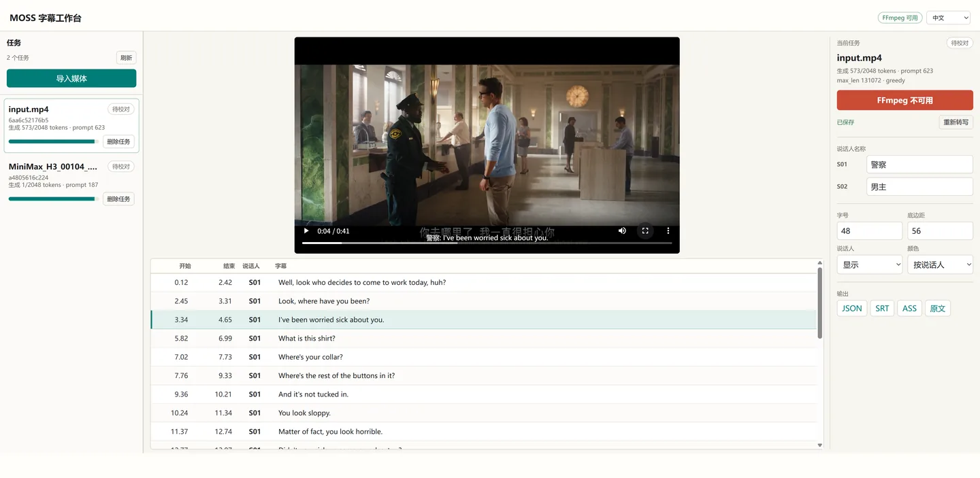Select subtitle row 'You look sloppy.'
Image resolution: width=980 pixels, height=478 pixels.
[x=484, y=413]
